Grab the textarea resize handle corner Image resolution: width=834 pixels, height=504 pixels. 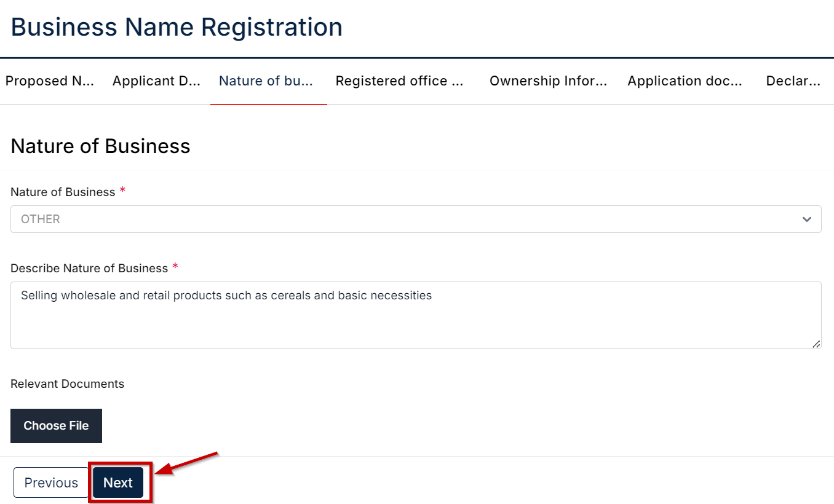click(x=816, y=344)
